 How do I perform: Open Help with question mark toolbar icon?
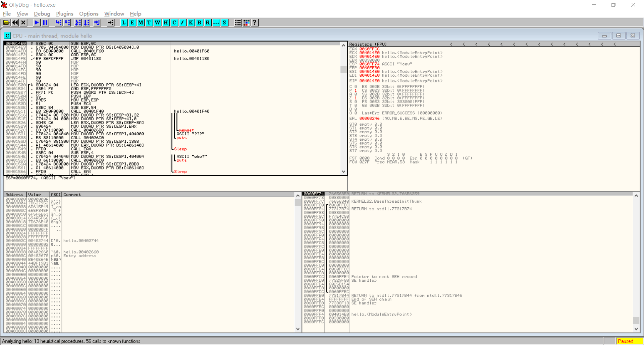coord(255,22)
